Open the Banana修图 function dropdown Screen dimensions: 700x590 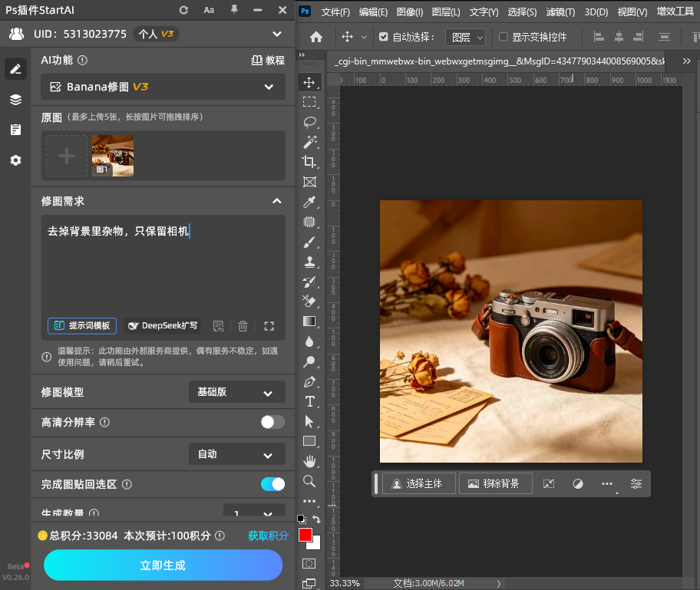pos(163,87)
